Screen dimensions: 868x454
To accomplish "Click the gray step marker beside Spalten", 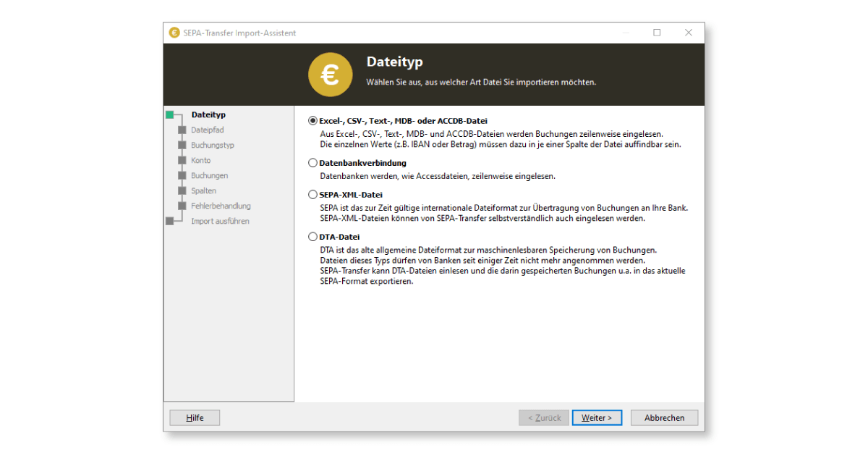I will 182,190.
